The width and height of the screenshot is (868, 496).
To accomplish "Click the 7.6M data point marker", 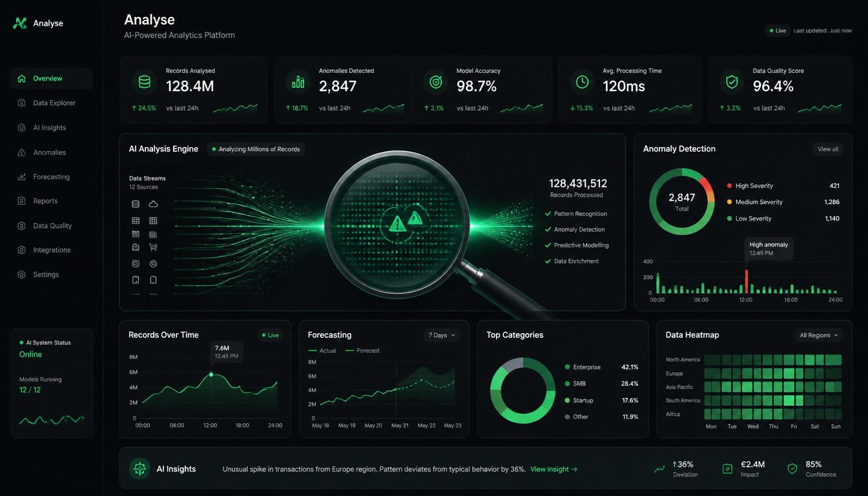I will coord(211,375).
